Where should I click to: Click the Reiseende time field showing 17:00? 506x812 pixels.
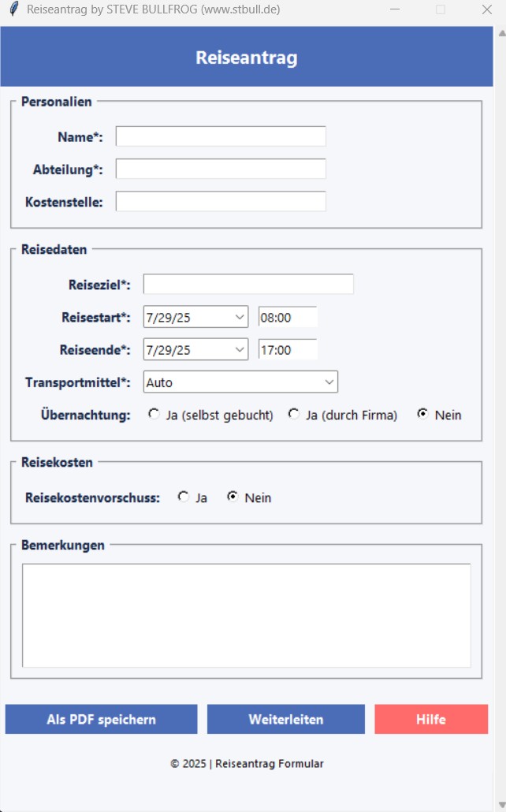point(287,348)
